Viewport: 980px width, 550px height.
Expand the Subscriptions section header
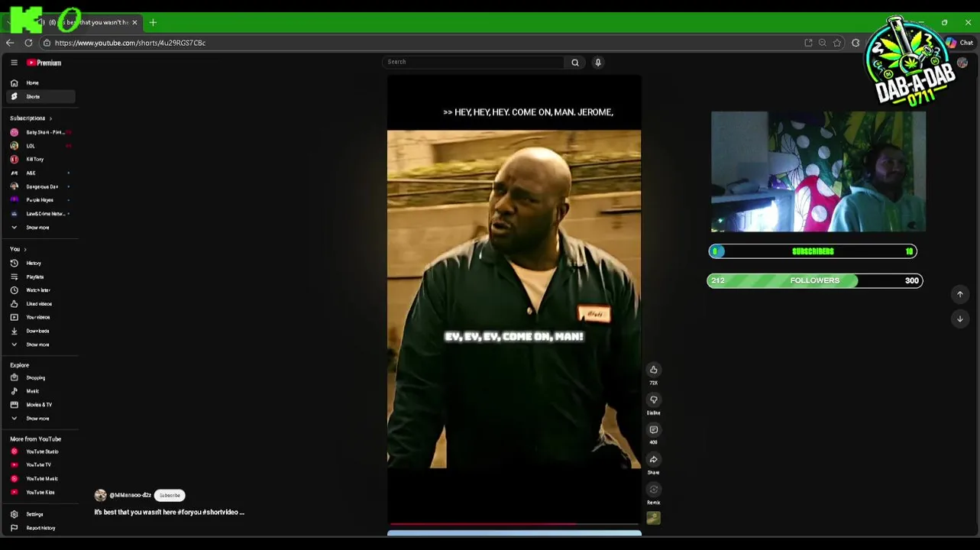31,118
